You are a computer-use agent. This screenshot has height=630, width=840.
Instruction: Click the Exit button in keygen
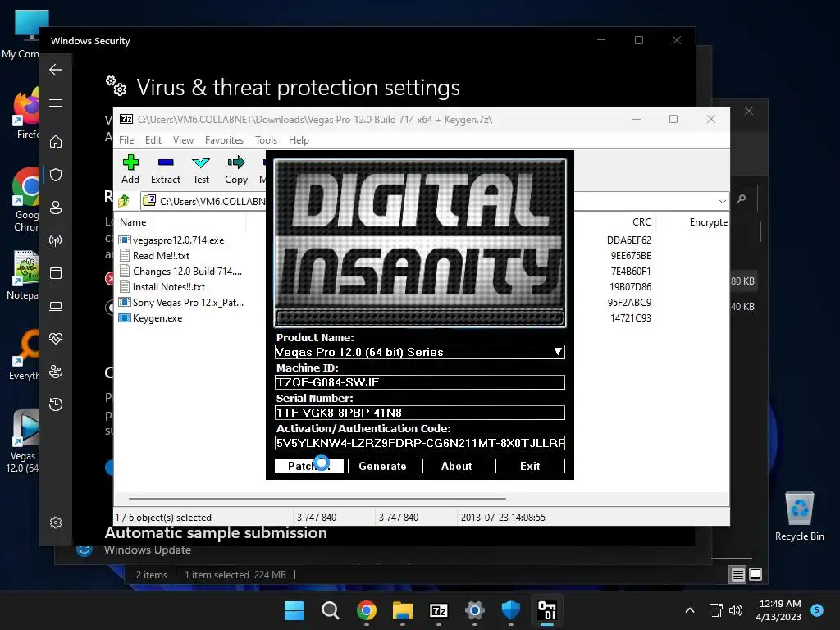tap(530, 466)
